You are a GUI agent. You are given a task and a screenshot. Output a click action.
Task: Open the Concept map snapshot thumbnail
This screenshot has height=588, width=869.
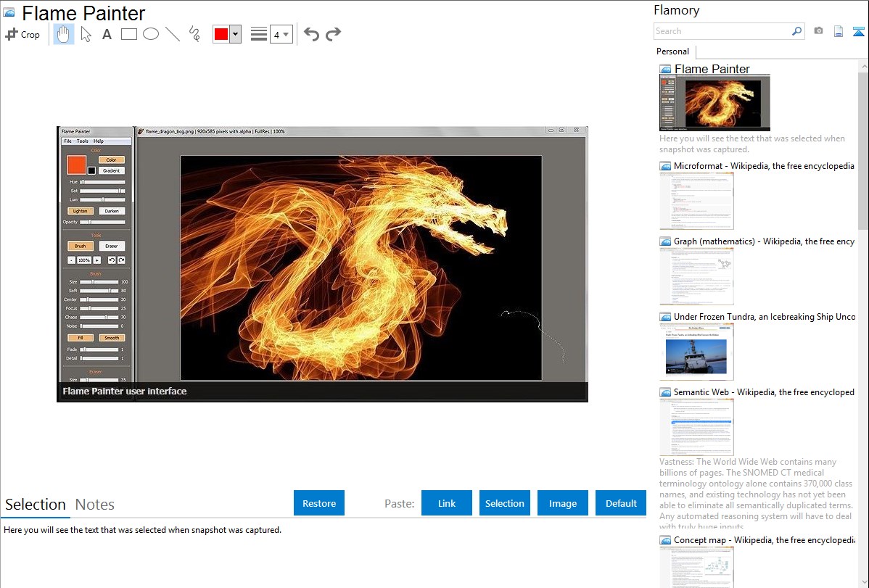696,567
